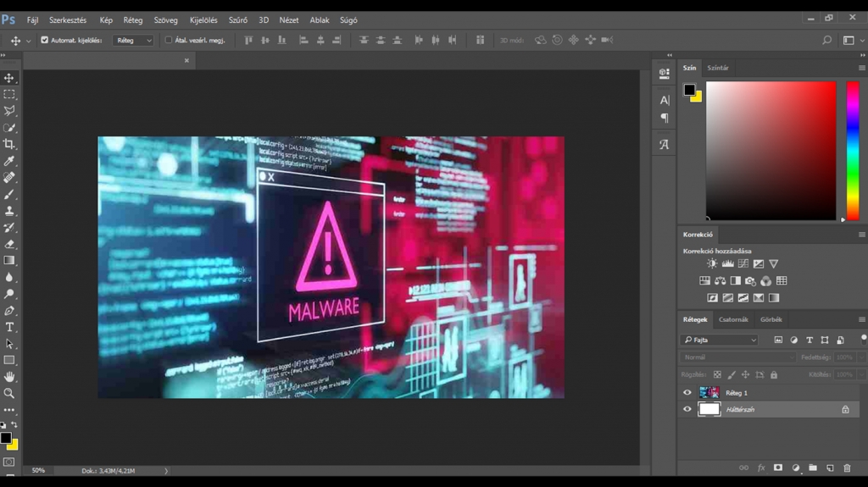Uncheck the Automat. kijelölés checkbox

(x=45, y=40)
